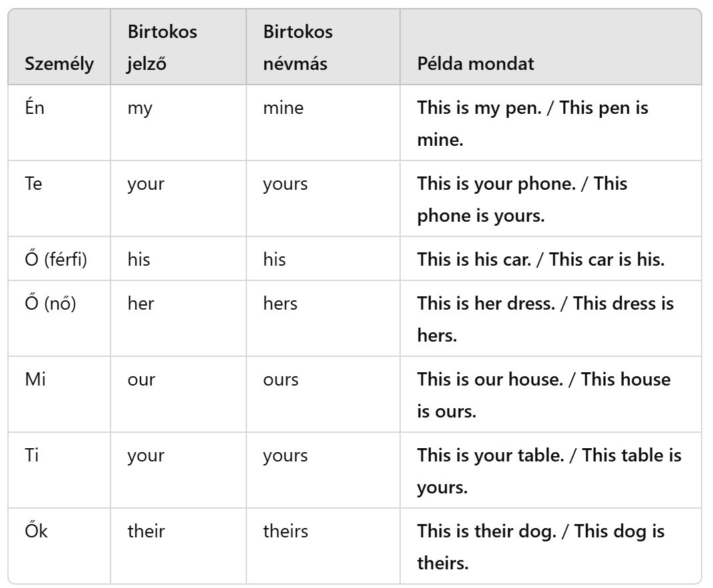The width and height of the screenshot is (713, 588).
Task: Click the "Személy" column header
Action: point(59,64)
